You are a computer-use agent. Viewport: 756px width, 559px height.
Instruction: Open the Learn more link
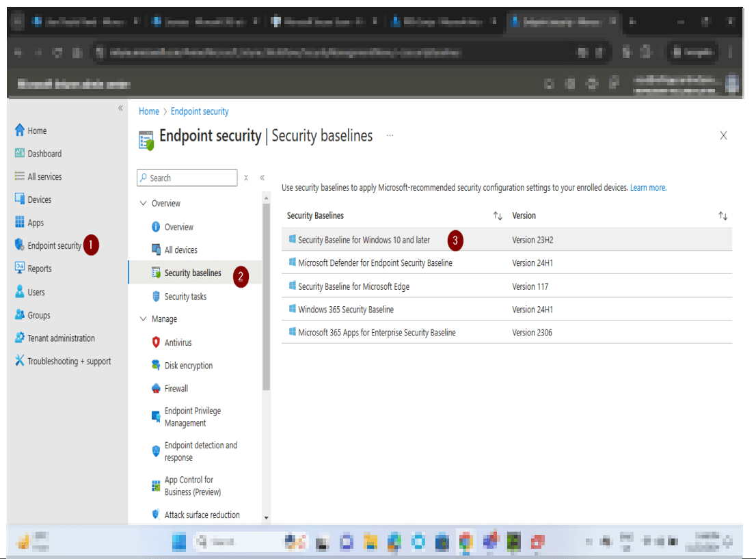click(648, 187)
